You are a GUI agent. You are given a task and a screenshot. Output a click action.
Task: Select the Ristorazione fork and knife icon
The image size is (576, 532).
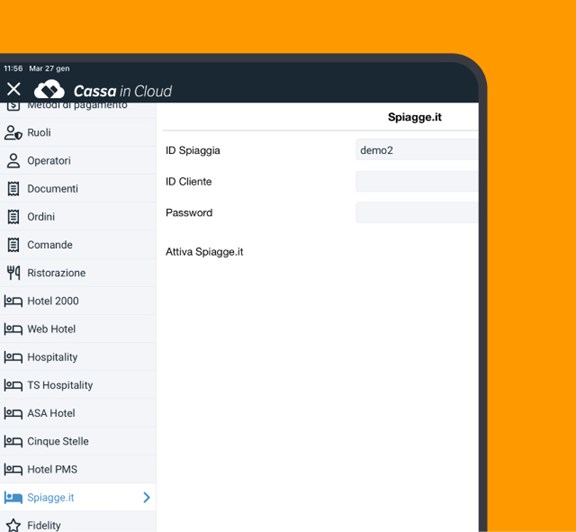(13, 273)
